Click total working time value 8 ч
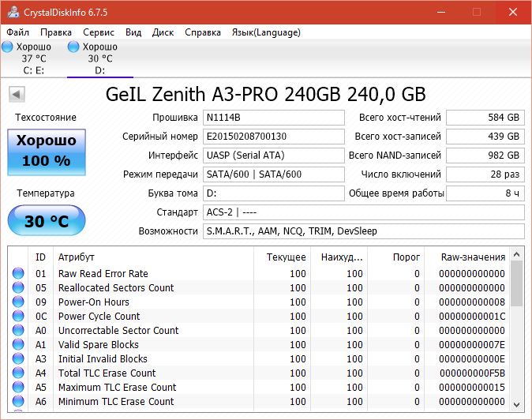The width and height of the screenshot is (532, 420). pyautogui.click(x=485, y=193)
